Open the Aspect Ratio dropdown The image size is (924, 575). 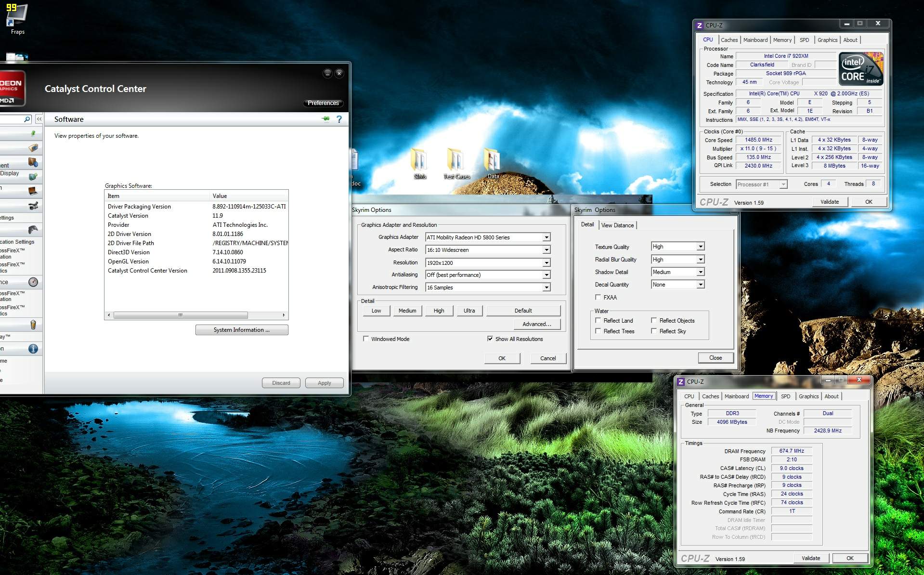[x=488, y=249]
